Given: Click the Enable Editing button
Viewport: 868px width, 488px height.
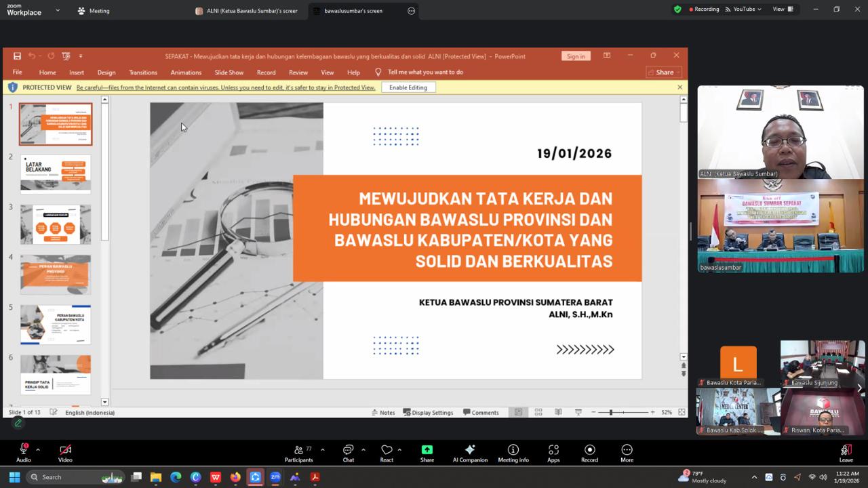Looking at the screenshot, I should [x=408, y=87].
